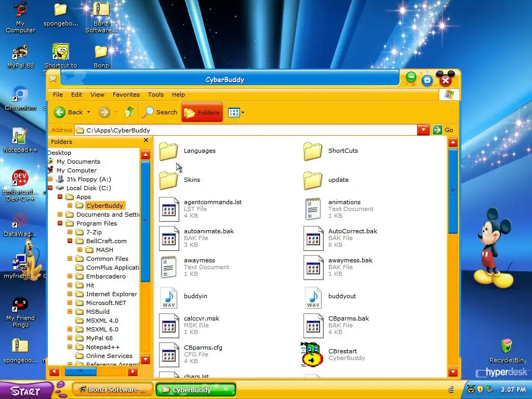Go up one folder level
This screenshot has width=532, height=399.
[129, 112]
